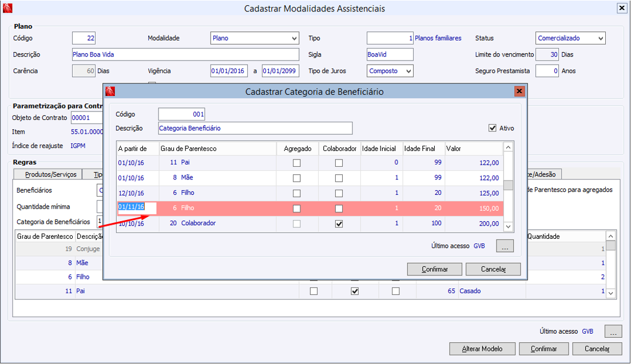Expand the Modalidade dropdown showing Plano
The height and width of the screenshot is (364, 631).
295,39
